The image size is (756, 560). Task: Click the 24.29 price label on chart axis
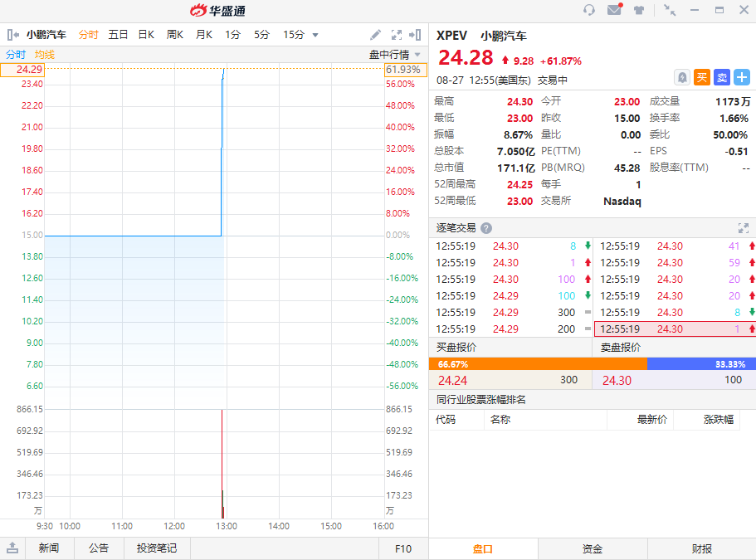click(x=22, y=70)
